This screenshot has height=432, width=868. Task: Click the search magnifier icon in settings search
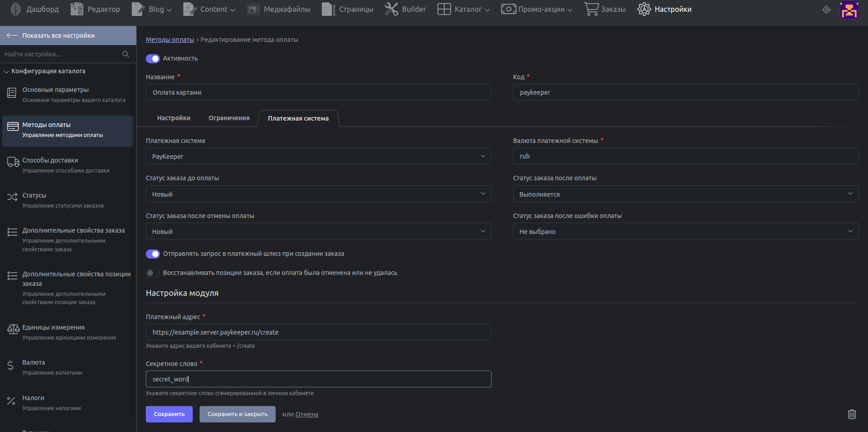(126, 54)
